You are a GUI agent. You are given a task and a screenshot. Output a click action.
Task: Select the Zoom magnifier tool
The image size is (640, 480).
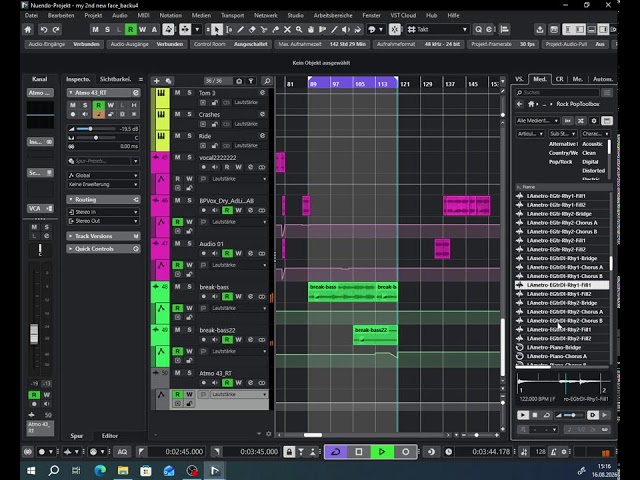tap(299, 29)
